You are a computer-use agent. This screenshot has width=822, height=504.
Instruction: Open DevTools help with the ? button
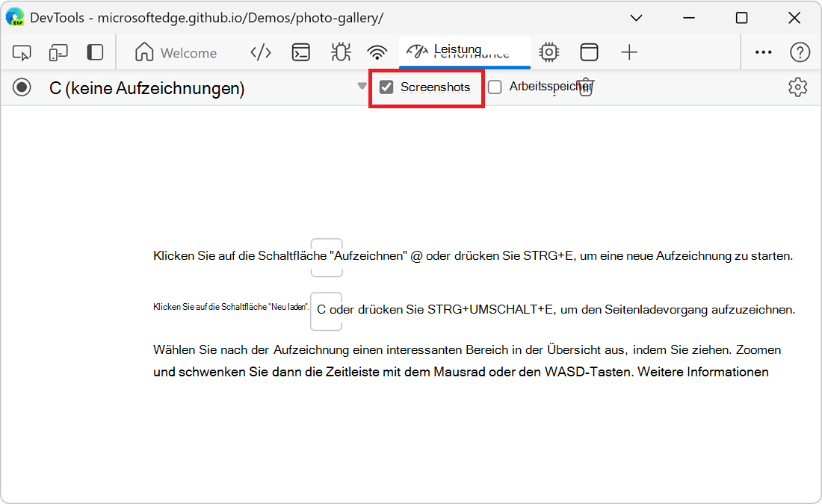point(800,52)
